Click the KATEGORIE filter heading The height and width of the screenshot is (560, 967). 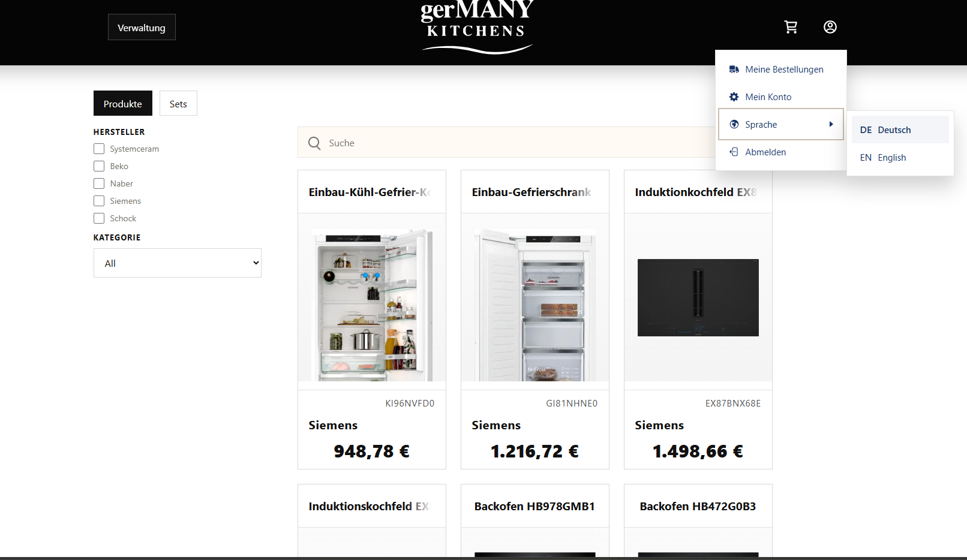(x=117, y=237)
